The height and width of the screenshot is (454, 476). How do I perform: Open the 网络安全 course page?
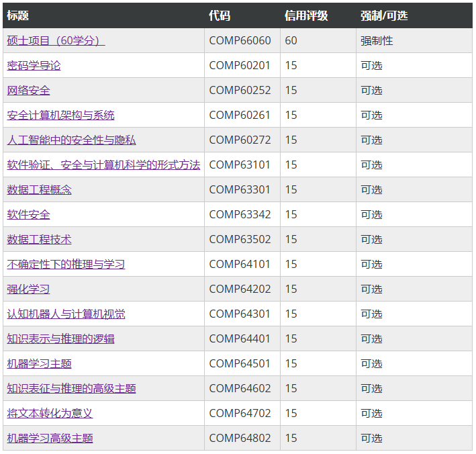coord(28,90)
